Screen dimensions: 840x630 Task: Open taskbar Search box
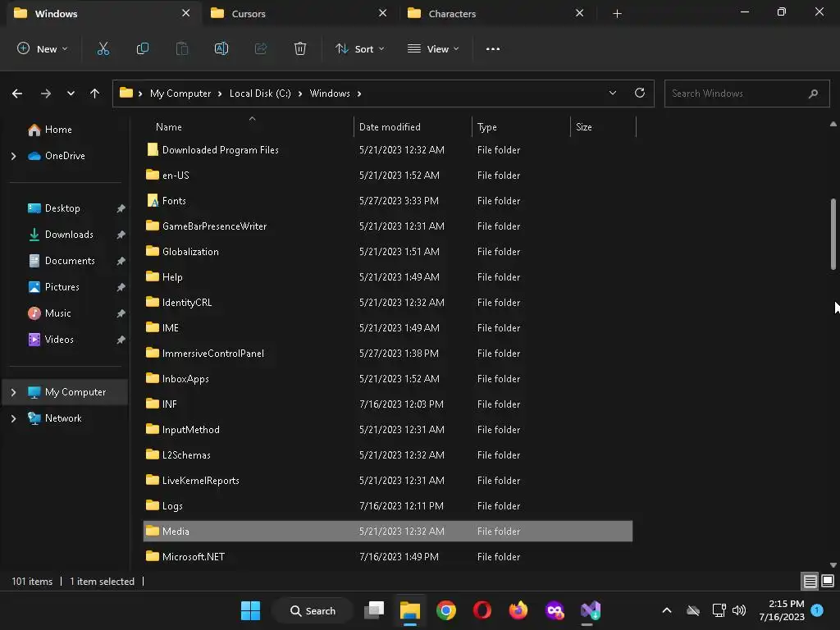point(313,610)
